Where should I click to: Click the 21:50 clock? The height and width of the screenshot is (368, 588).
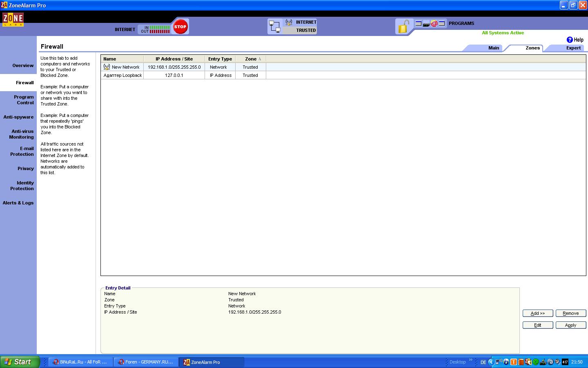click(x=577, y=362)
